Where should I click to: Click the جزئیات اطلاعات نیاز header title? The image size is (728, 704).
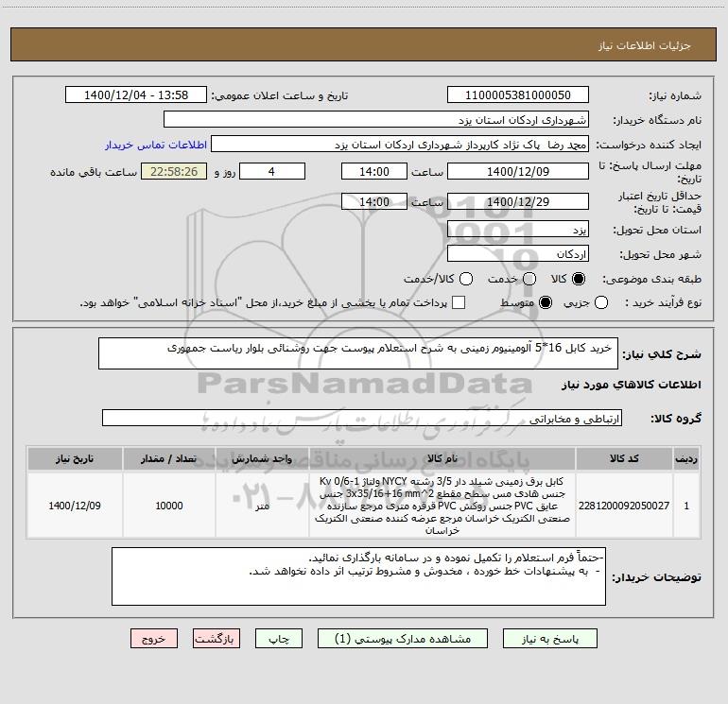point(645,45)
